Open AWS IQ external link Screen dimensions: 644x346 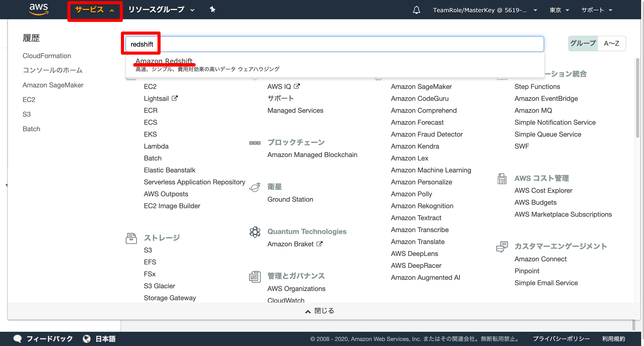(x=284, y=86)
